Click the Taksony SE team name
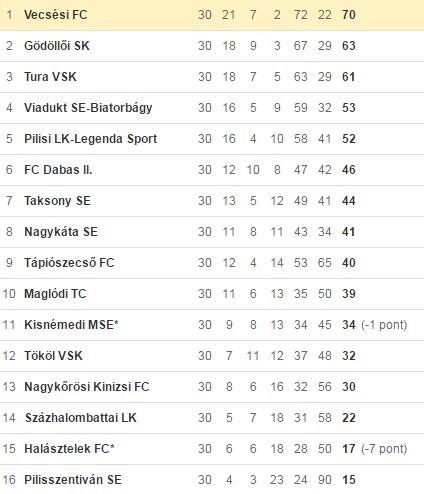 (x=57, y=201)
